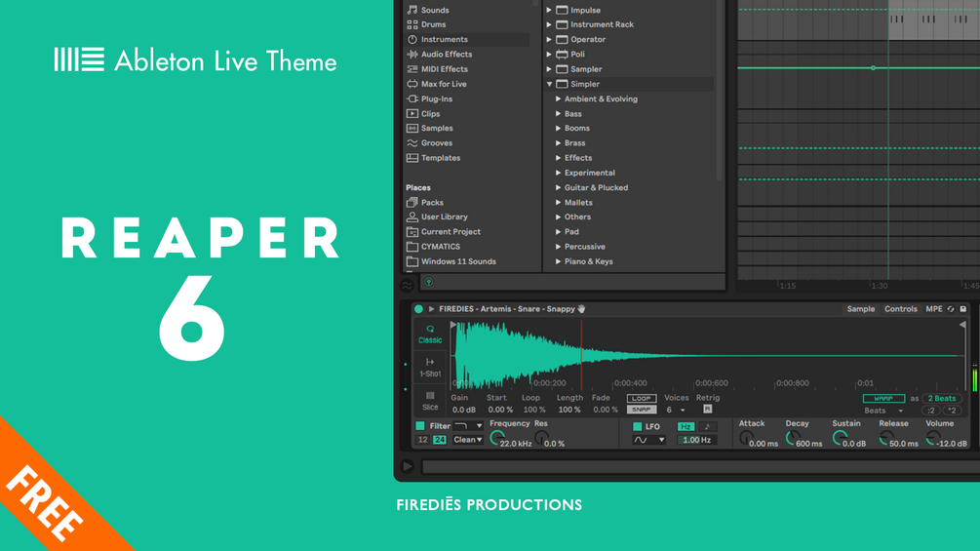Open the Drums browser category
This screenshot has height=551, width=980.
[427, 24]
